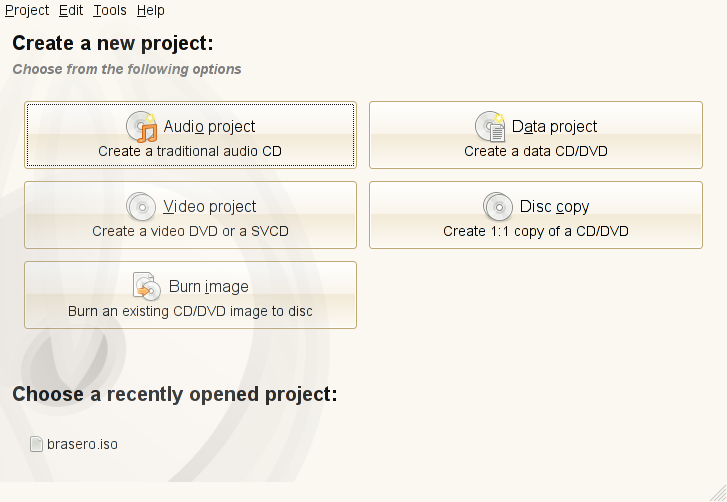Screen dimensions: 727x502
Task: Click the Burn image icon
Action: [147, 287]
